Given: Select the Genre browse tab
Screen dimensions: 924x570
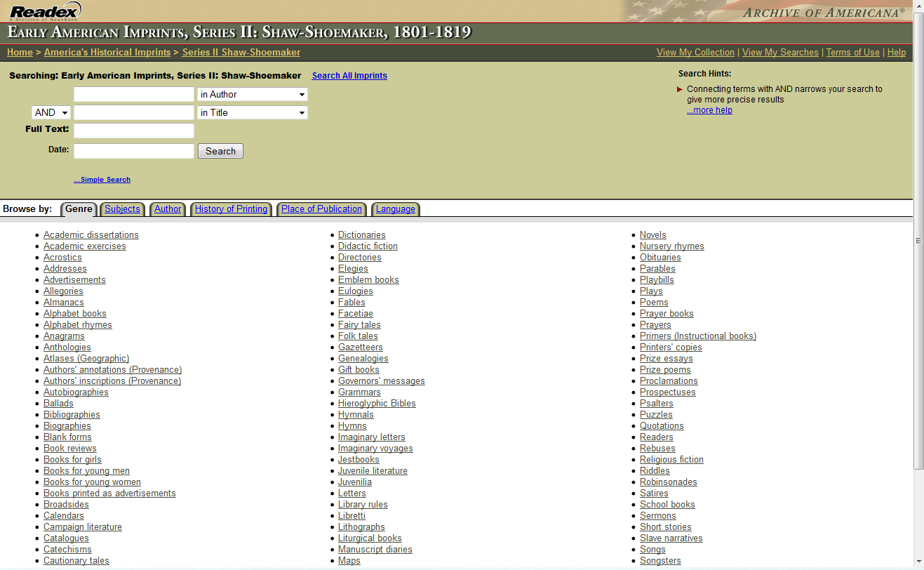Looking at the screenshot, I should click(79, 209).
